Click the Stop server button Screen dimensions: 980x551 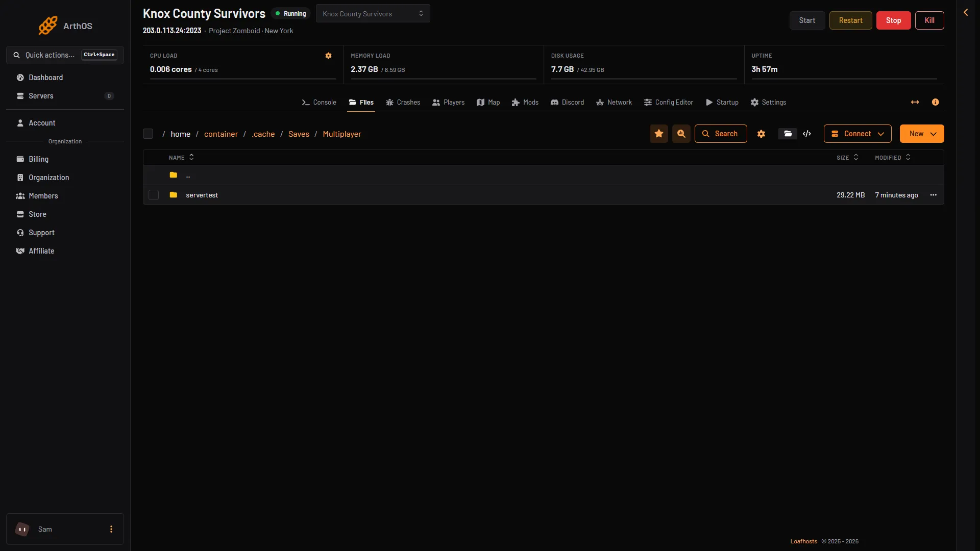[x=893, y=20]
